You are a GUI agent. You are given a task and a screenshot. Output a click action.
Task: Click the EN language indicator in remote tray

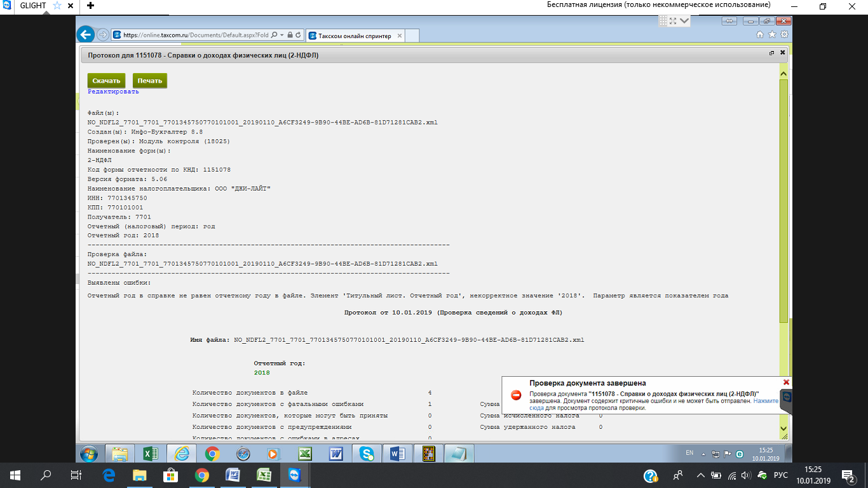pyautogui.click(x=689, y=453)
